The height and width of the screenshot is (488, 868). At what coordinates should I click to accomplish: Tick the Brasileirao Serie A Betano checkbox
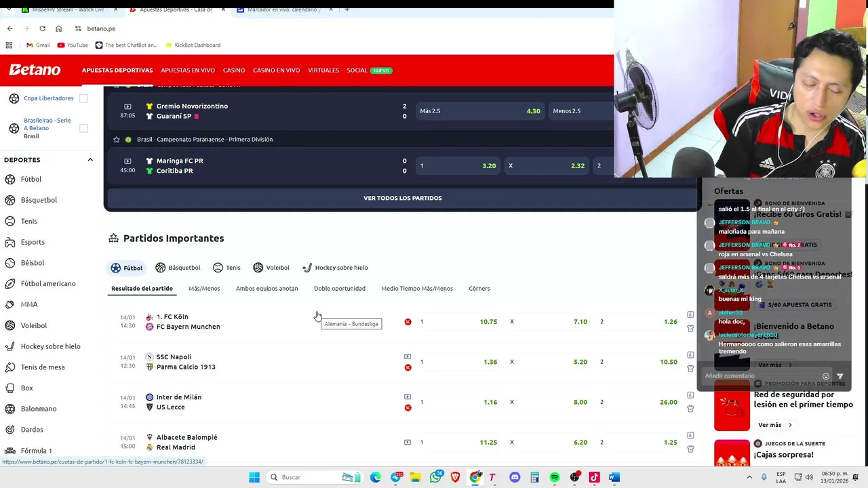click(x=83, y=128)
